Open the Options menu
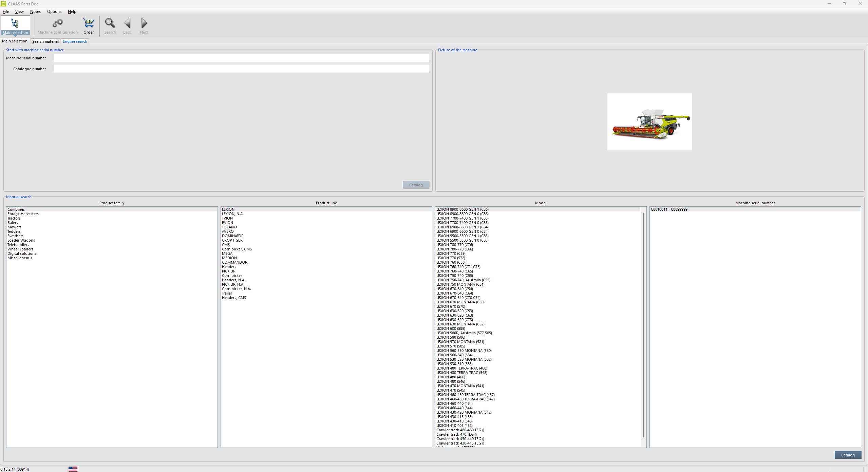Viewport: 868px width, 472px height. [x=54, y=12]
